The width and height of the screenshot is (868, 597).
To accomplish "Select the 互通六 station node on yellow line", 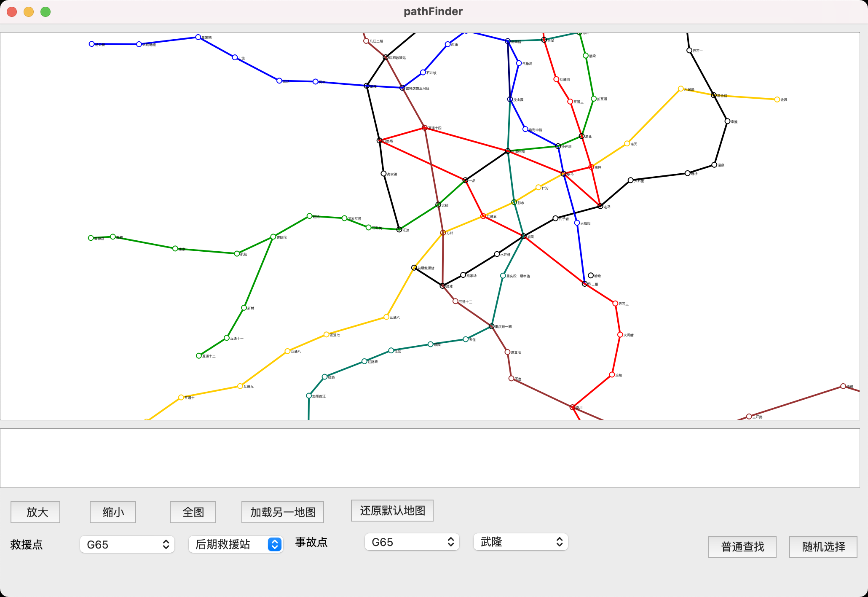I will point(386,317).
